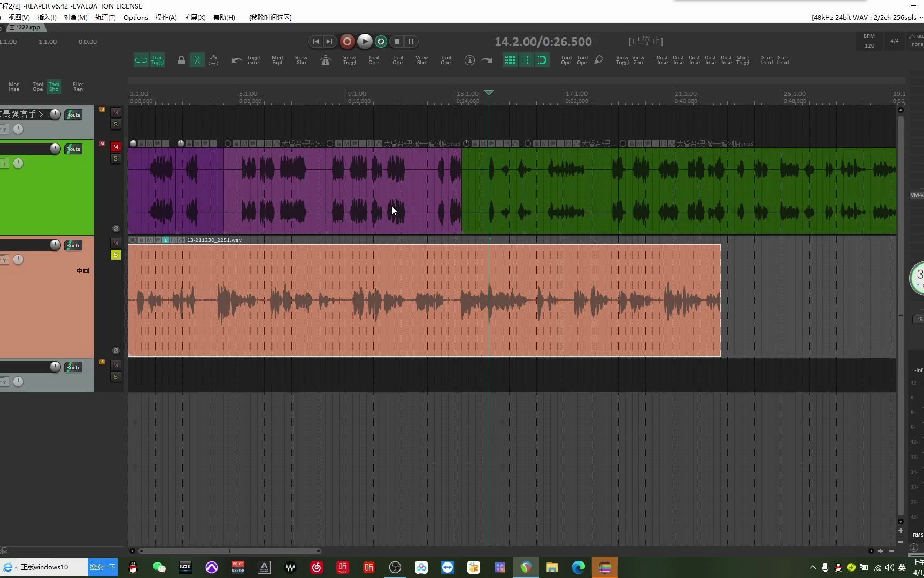Click the volume knob on the top track
Viewport: 924px width, 578px height.
pos(55,114)
